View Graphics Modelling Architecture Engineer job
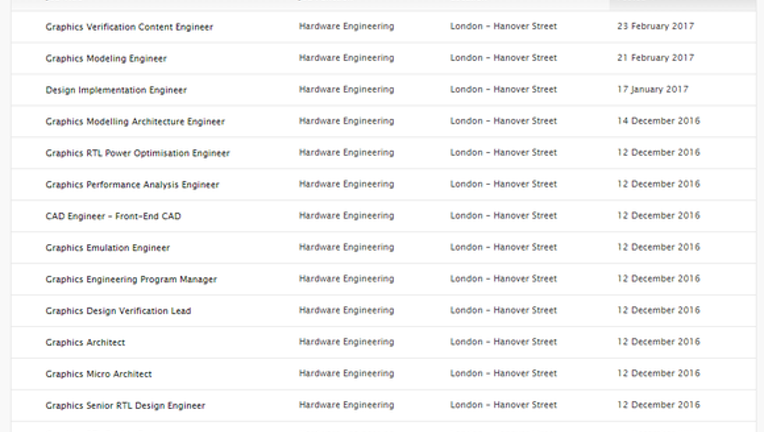Viewport: 764px width, 432px height. click(135, 121)
